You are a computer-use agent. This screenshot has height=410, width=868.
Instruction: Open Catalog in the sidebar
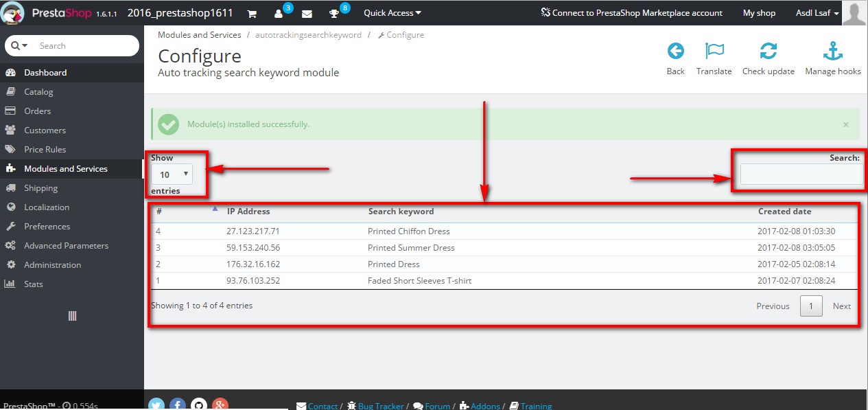coord(72,92)
